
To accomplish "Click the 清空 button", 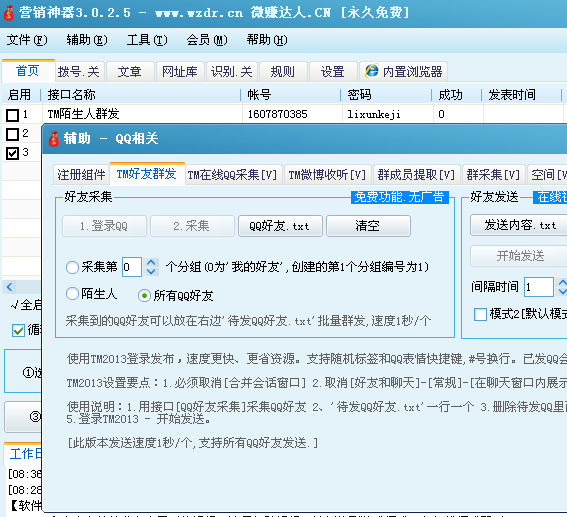I will (368, 226).
